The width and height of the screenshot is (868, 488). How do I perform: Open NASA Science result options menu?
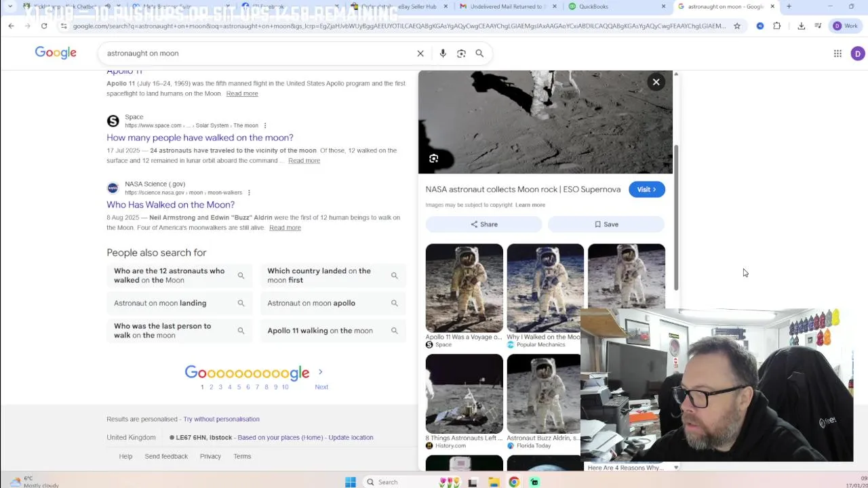[249, 192]
